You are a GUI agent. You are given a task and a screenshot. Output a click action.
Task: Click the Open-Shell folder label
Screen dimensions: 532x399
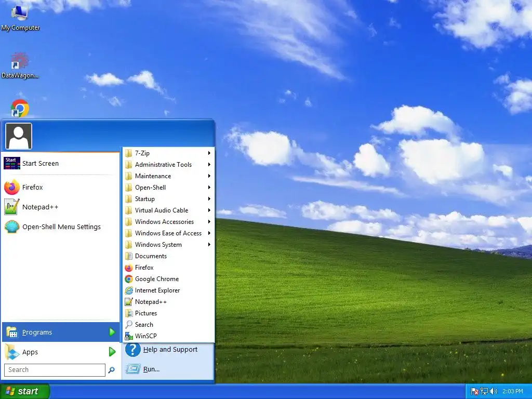coord(150,188)
